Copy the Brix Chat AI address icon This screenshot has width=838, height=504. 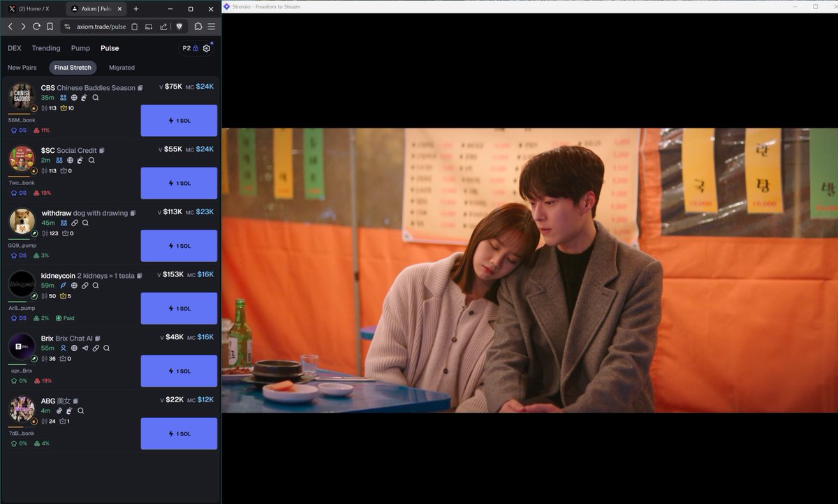pos(98,339)
